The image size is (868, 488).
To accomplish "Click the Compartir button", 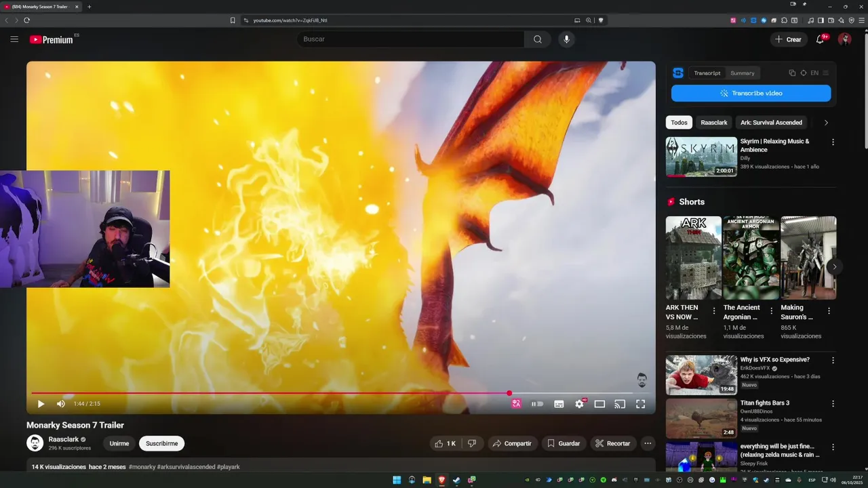I will pyautogui.click(x=513, y=443).
